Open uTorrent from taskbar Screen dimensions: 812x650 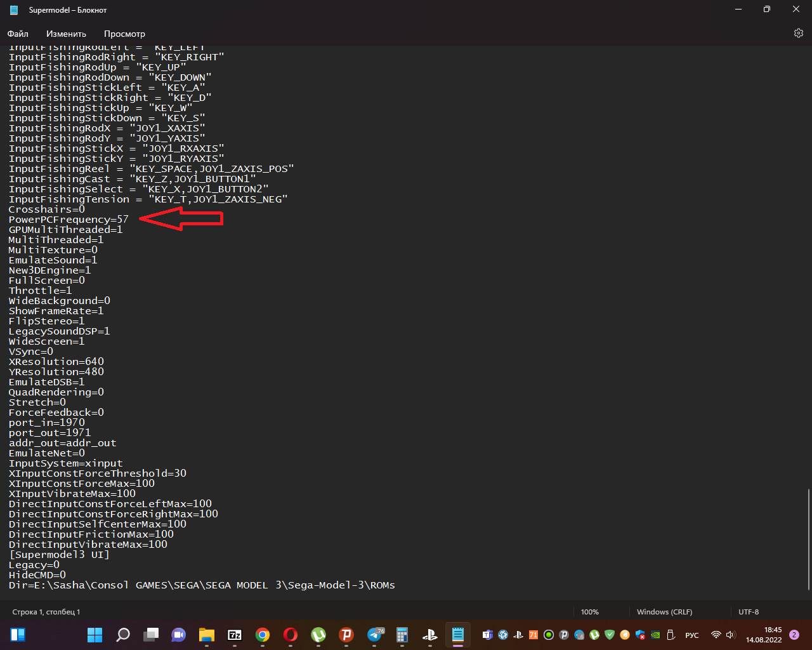[318, 635]
